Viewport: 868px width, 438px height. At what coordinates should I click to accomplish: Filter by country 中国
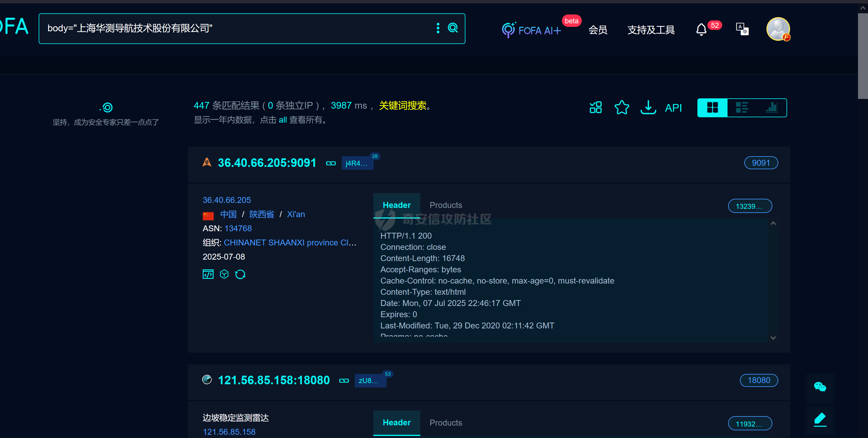(x=228, y=214)
